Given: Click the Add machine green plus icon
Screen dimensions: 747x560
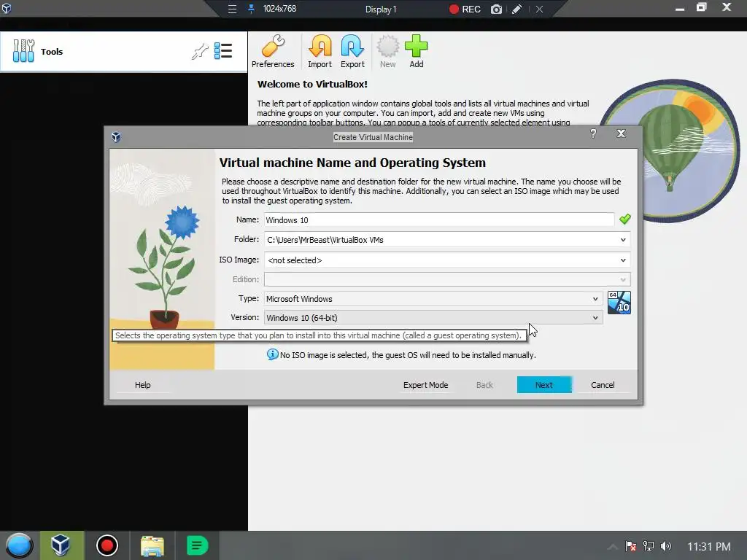Looking at the screenshot, I should (417, 52).
